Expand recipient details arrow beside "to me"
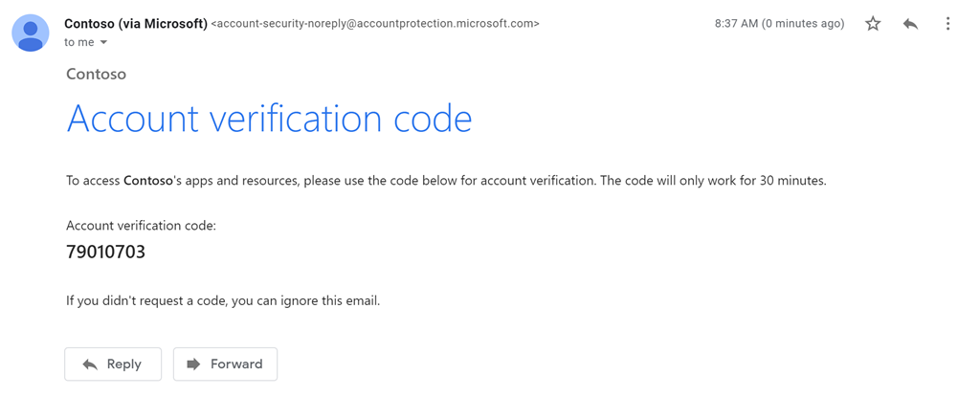980x397 pixels. point(103,43)
